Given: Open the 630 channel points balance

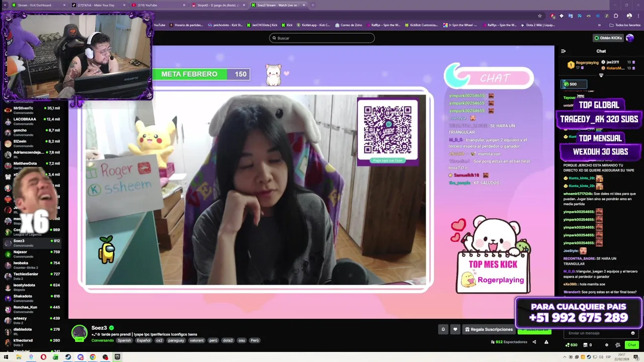Looking at the screenshot, I should [571, 345].
